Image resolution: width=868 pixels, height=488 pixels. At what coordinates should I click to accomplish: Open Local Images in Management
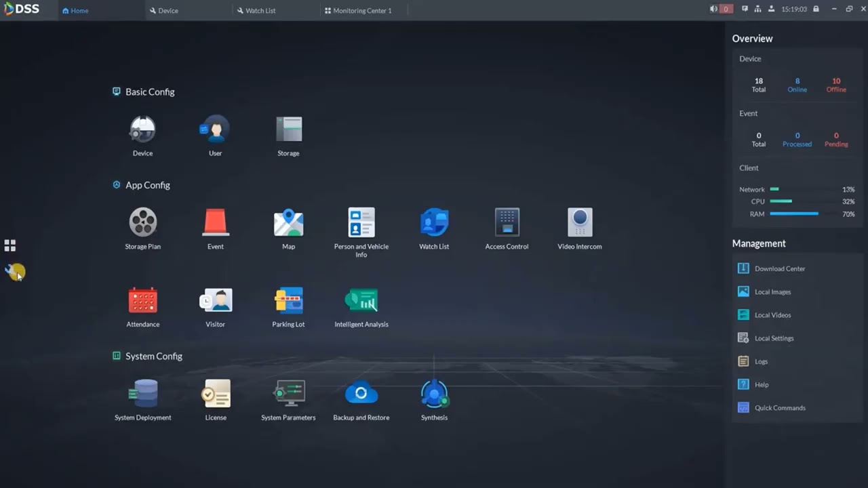(796, 291)
